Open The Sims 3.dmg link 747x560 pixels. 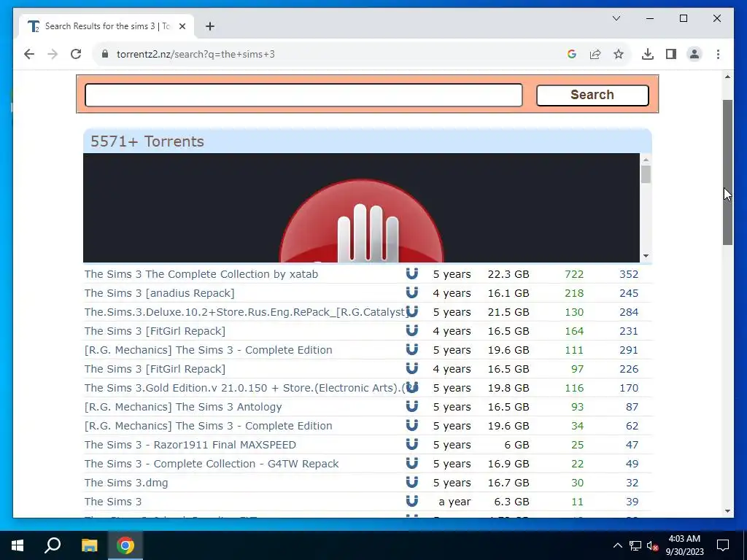[126, 483]
